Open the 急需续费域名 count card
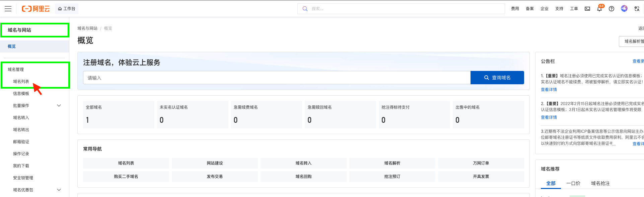 (x=267, y=115)
